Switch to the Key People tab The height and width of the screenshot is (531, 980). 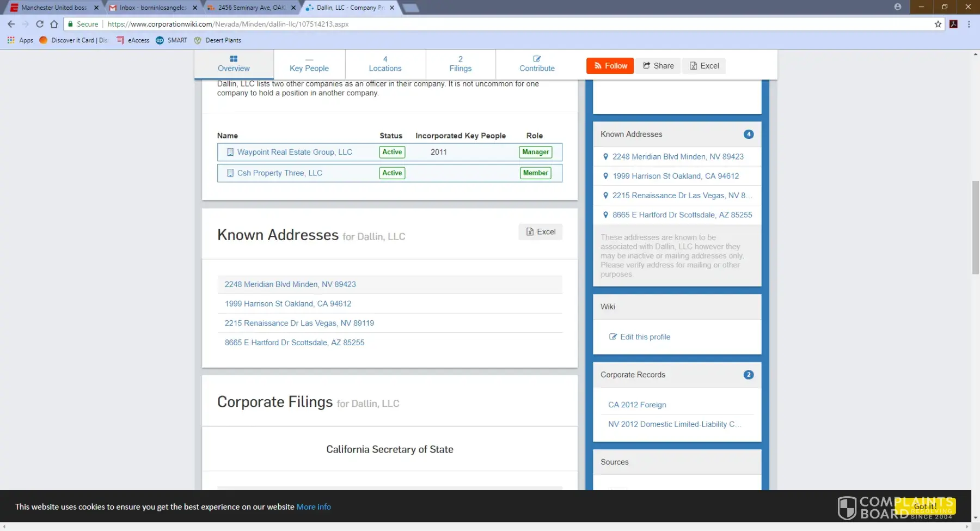[x=309, y=64]
